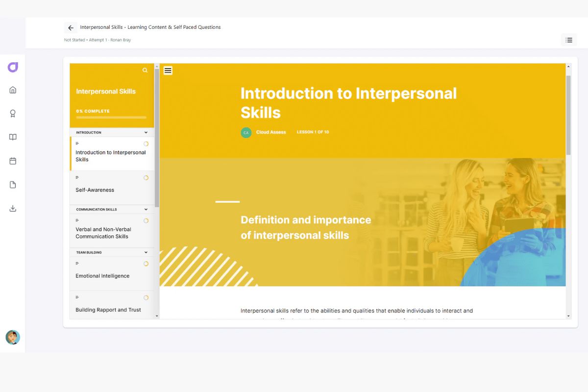588x392 pixels.
Task: Collapse the INTRODUCTION section chevron
Action: click(x=146, y=132)
